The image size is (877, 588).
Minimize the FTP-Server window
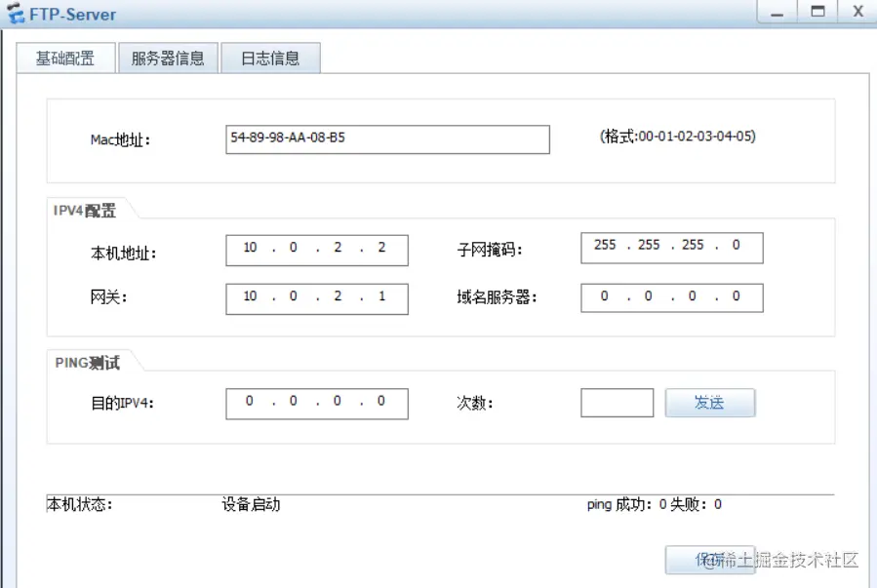click(x=776, y=13)
